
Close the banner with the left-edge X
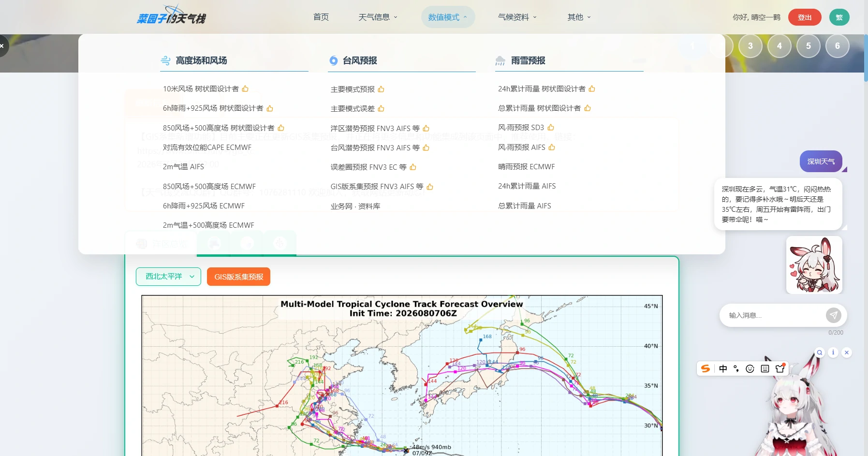tap(2, 46)
